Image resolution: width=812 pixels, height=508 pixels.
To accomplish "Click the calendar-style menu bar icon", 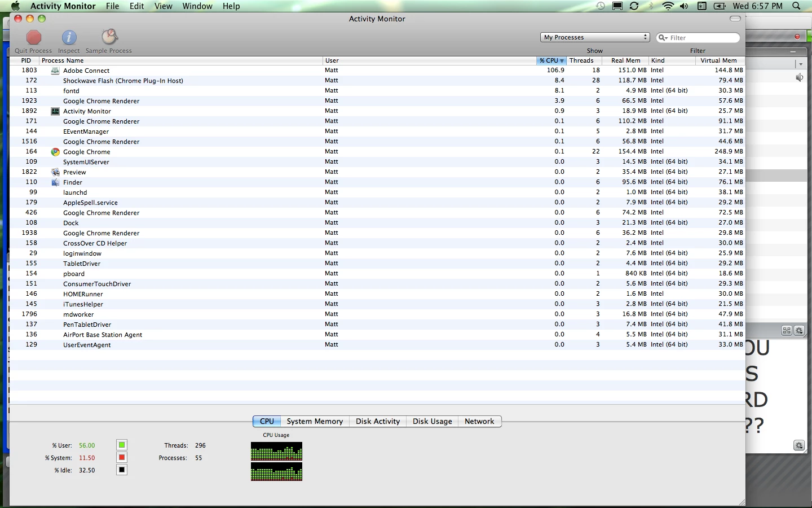I will pyautogui.click(x=702, y=6).
